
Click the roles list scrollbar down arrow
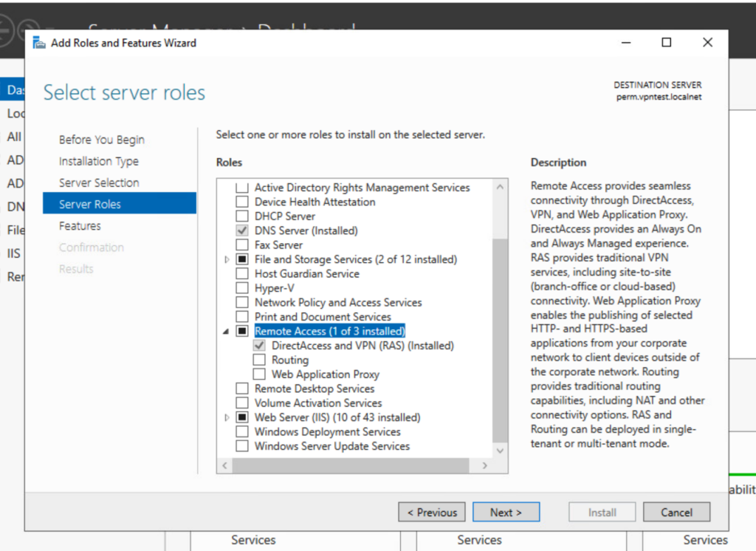point(501,450)
